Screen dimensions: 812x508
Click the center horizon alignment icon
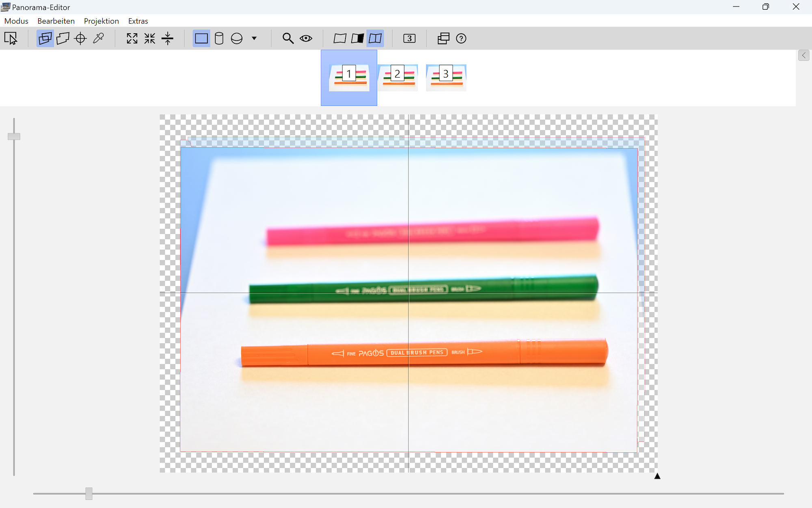[x=167, y=39]
